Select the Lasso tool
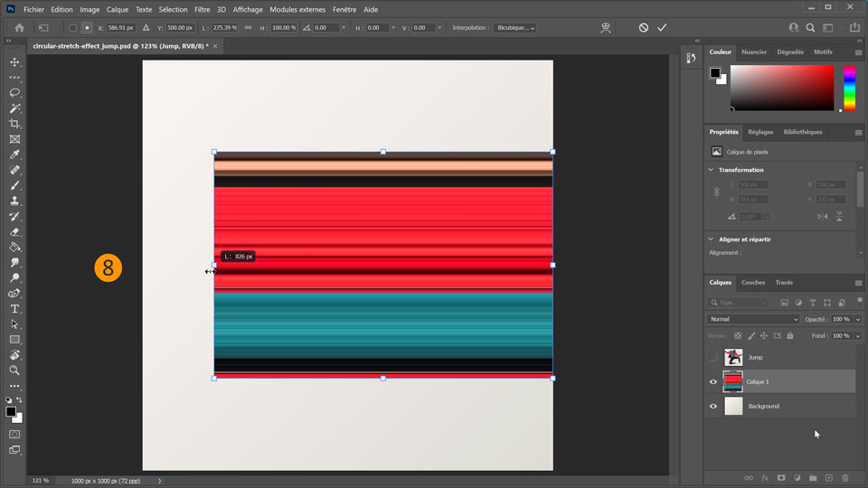 point(14,93)
